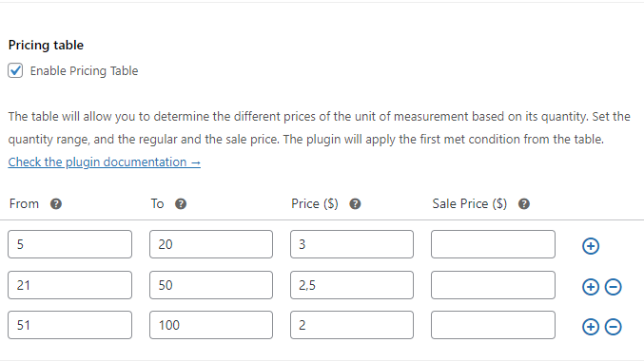Select the Price field containing 3
644x362 pixels.
click(x=352, y=244)
